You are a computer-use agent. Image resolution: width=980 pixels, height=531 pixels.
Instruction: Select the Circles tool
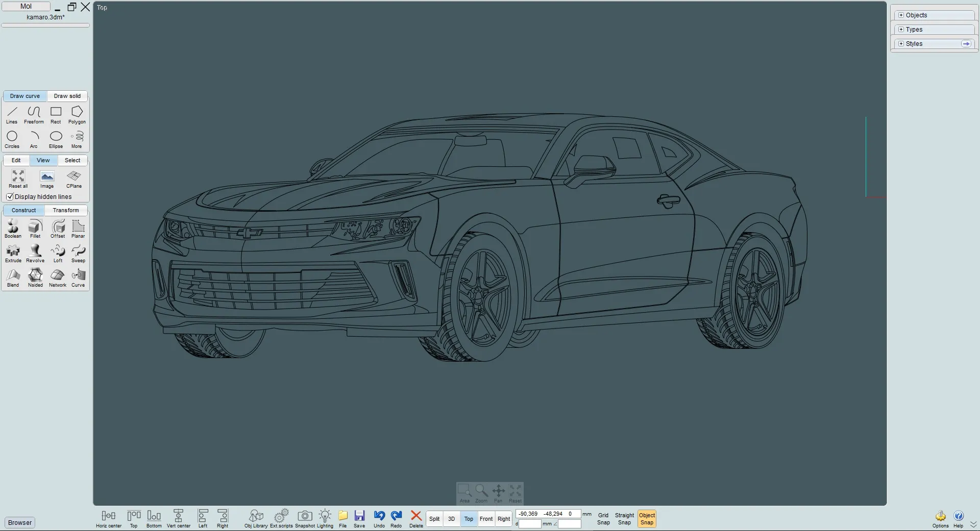(12, 139)
